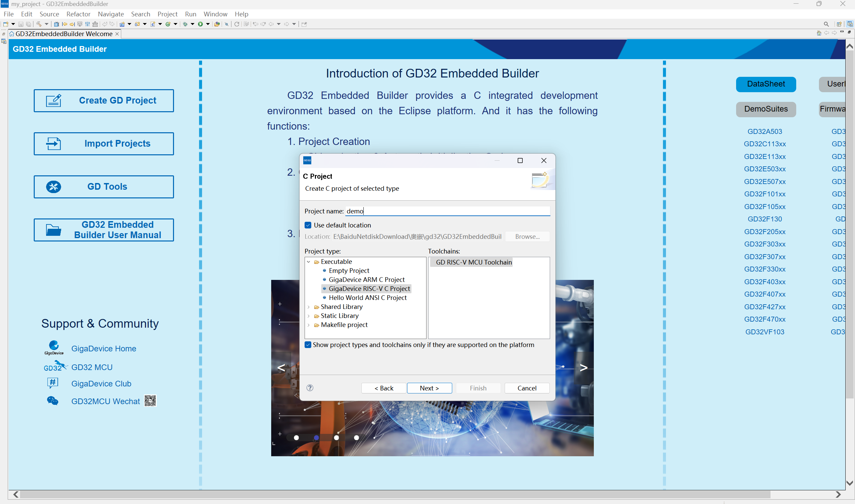Select the GD32EmbeddedBuilder Welcome tab
Viewport: 855px width, 504px height.
(64, 34)
